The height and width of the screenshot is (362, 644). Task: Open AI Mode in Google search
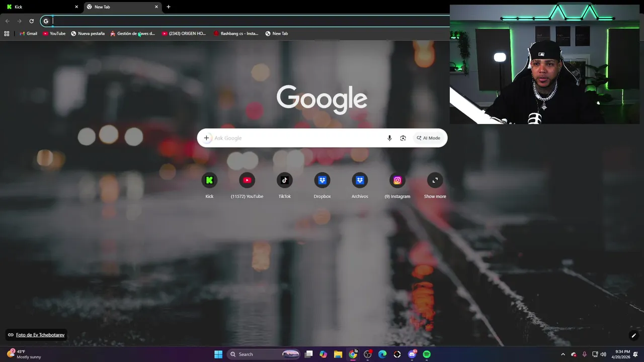click(428, 138)
